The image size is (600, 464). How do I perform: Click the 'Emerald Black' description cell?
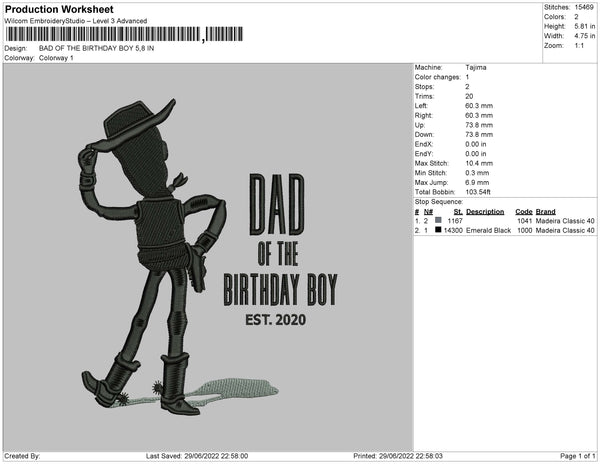point(488,230)
